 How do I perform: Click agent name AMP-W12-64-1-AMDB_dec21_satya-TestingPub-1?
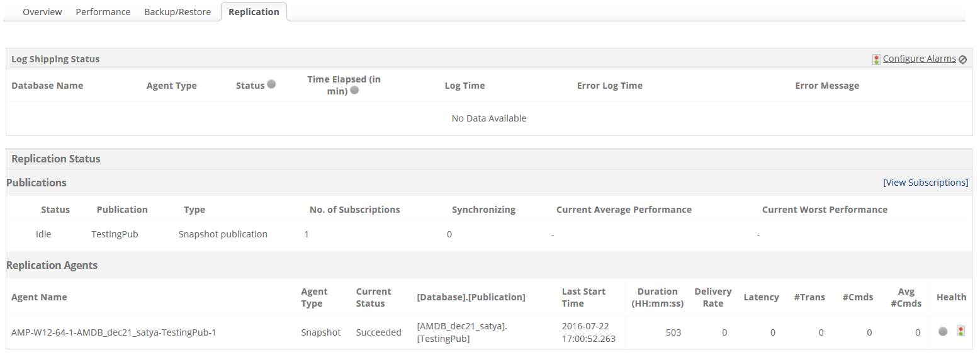pos(114,332)
